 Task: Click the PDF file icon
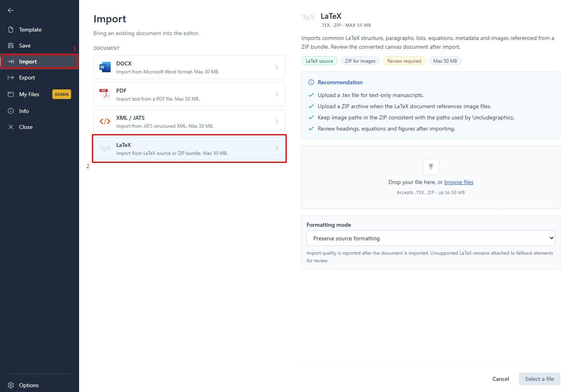pos(105,94)
